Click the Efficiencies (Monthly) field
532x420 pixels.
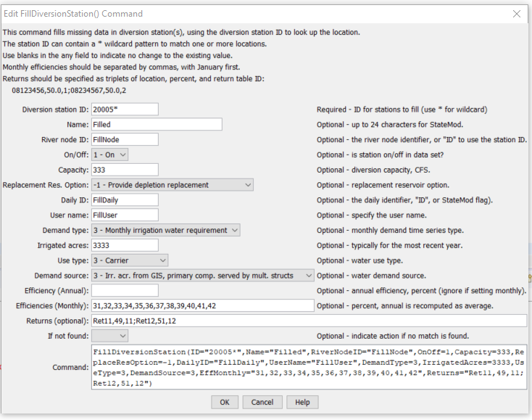(202, 305)
